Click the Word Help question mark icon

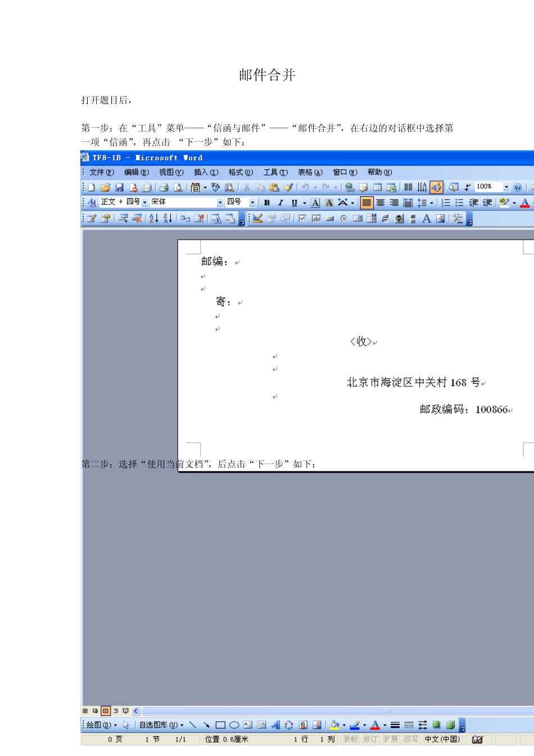(x=518, y=187)
